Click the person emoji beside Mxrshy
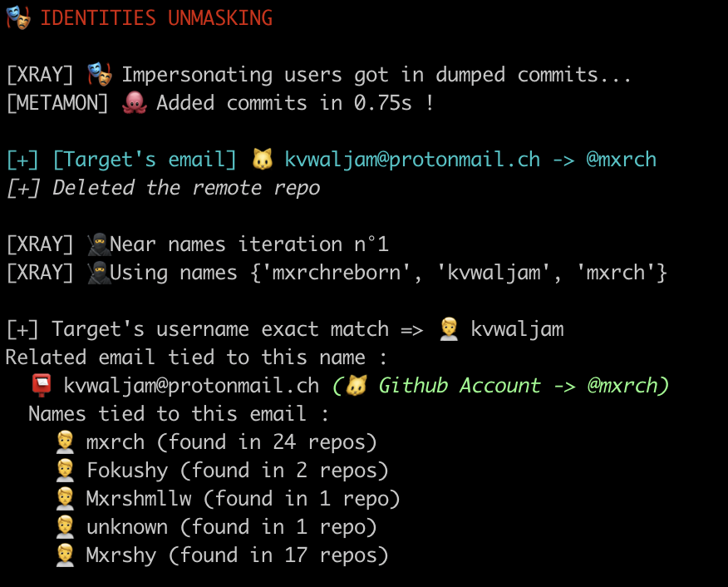The height and width of the screenshot is (587, 728). click(x=65, y=555)
